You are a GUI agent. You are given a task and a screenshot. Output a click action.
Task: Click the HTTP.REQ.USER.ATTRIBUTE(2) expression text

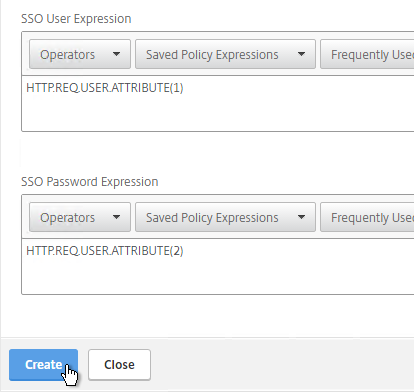[105, 251]
